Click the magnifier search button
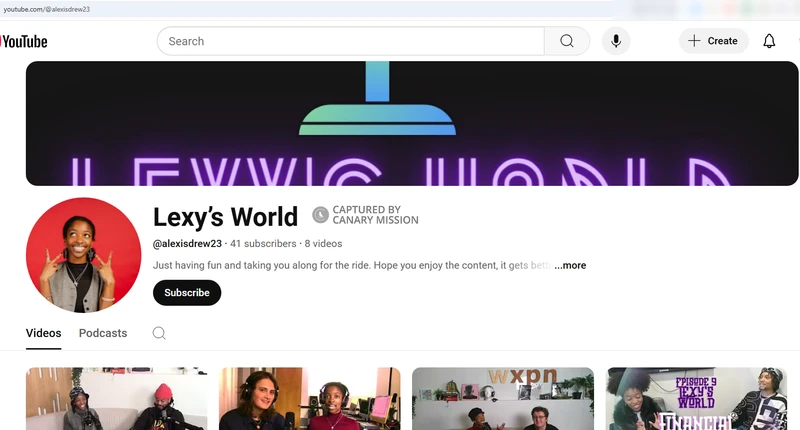Screen dimensions: 800x430 tap(567, 41)
